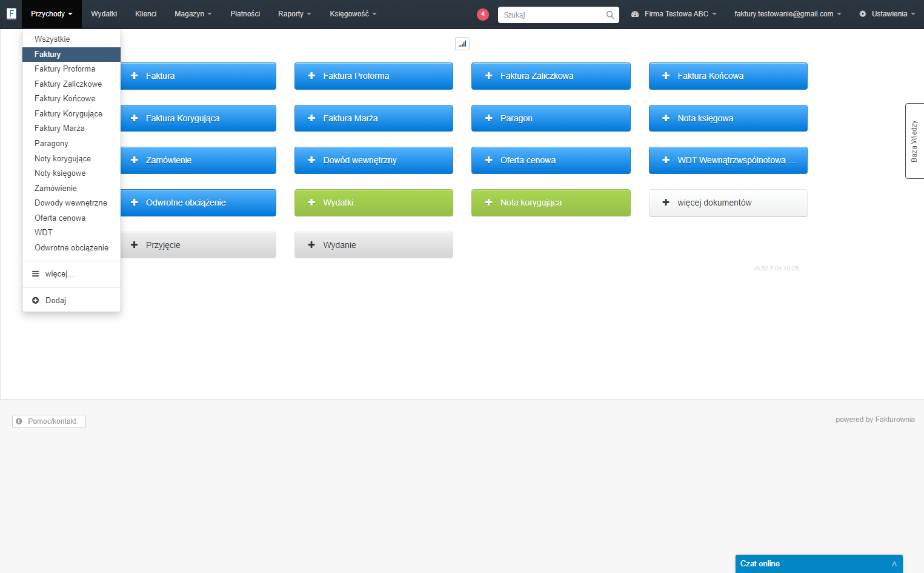The height and width of the screenshot is (573, 924).
Task: Choose Faktury Zaliczkowe menu entry
Action: (71, 84)
